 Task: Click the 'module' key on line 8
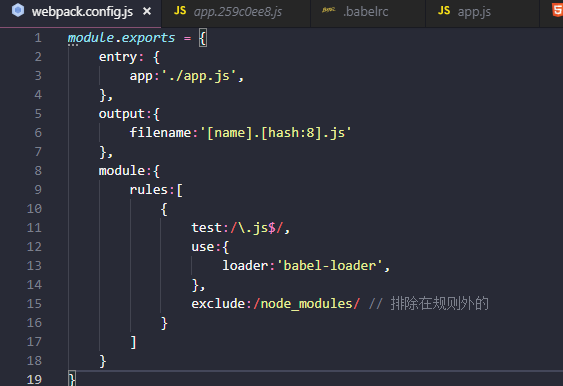[122, 171]
